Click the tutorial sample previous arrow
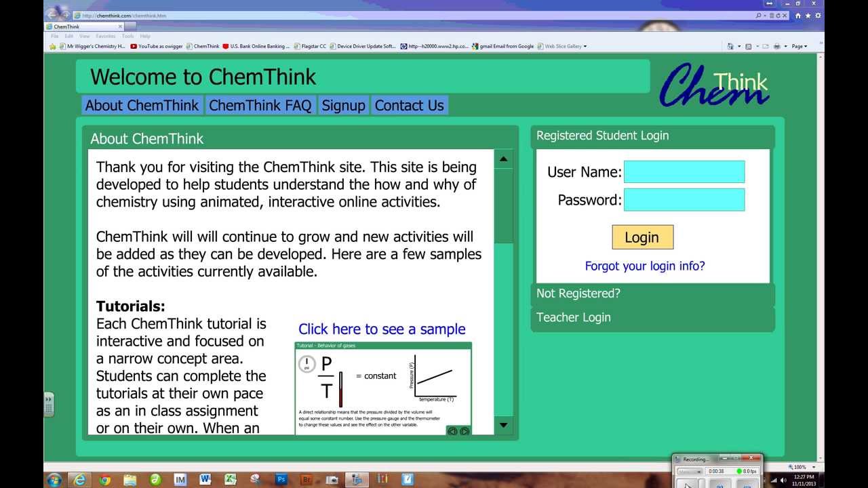Viewport: 868px width, 488px height. click(x=452, y=430)
